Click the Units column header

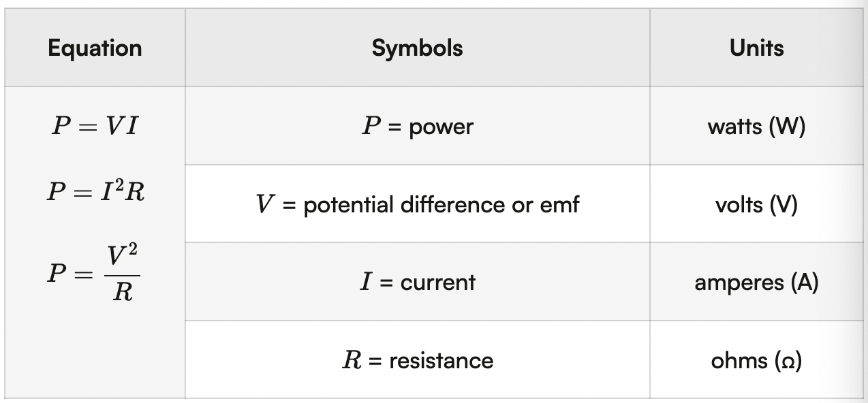click(756, 48)
